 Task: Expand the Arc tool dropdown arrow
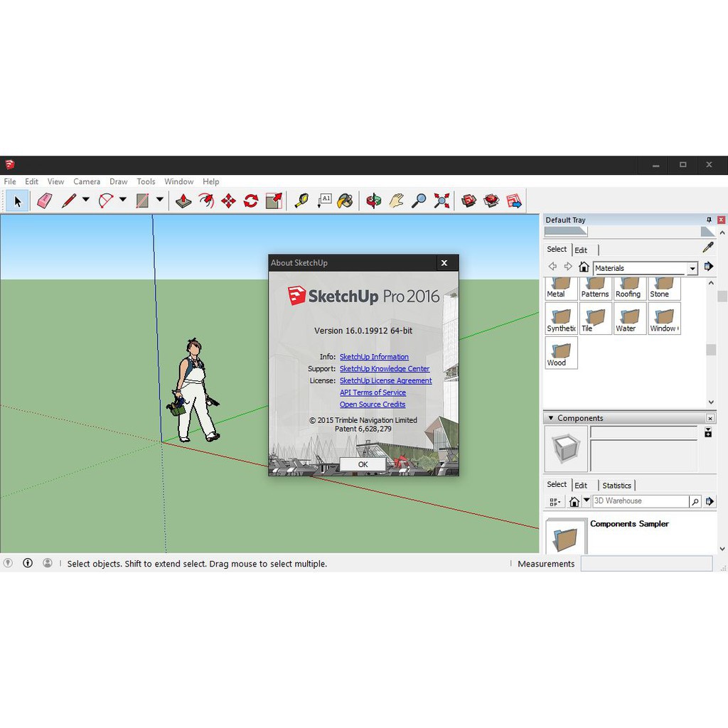(122, 200)
